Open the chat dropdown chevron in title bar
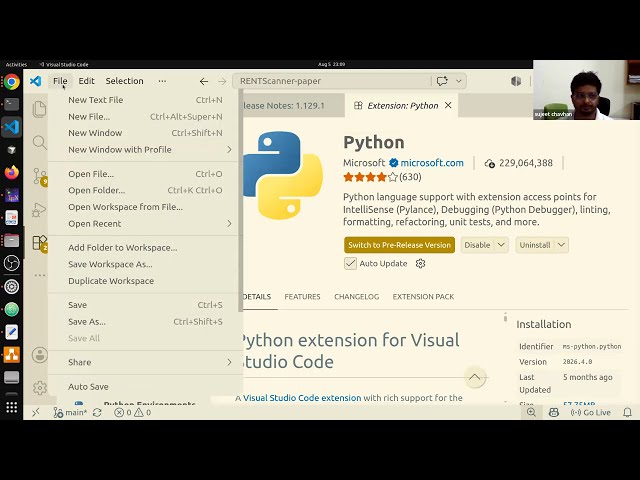 tap(459, 81)
